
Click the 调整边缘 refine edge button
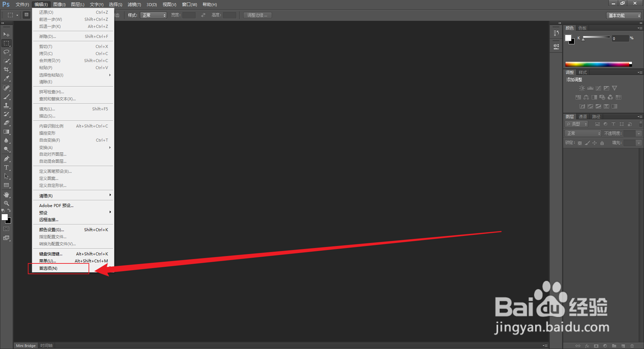coord(257,15)
